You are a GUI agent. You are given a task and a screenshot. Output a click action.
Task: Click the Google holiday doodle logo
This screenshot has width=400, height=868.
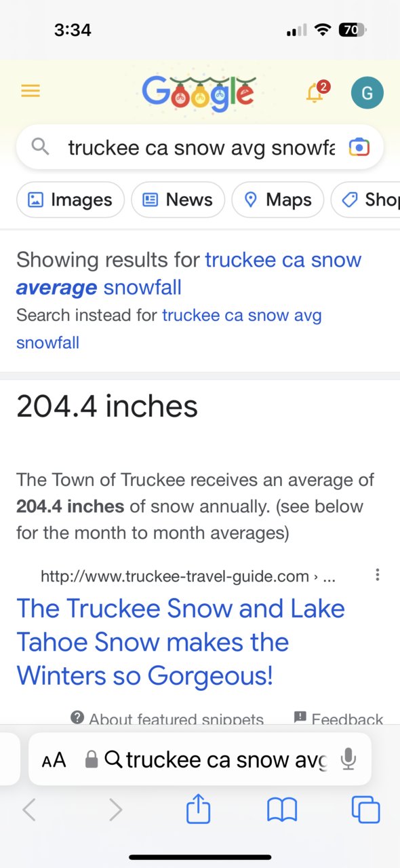(x=199, y=92)
